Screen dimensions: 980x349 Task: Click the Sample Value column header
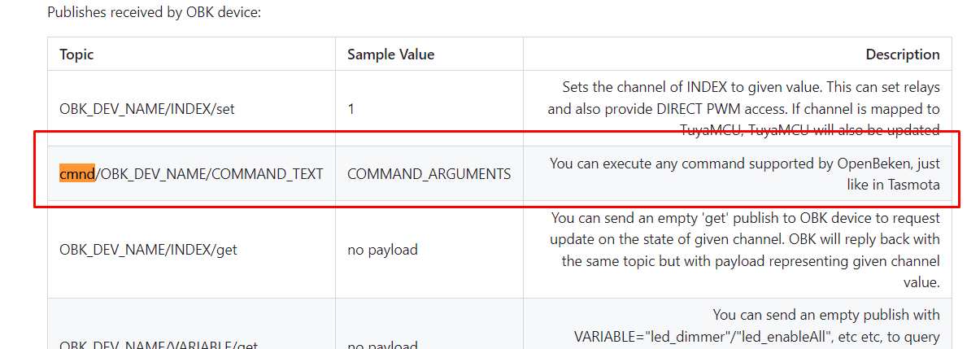390,55
